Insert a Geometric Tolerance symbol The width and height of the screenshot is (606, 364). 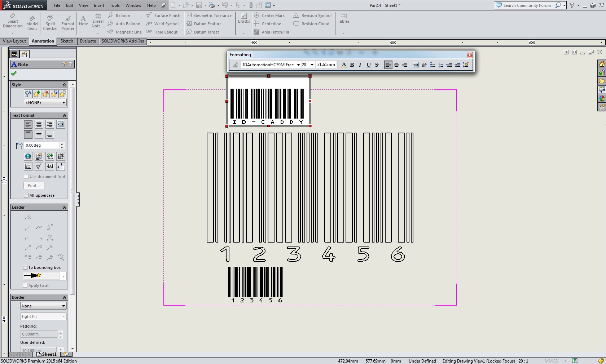coord(209,15)
